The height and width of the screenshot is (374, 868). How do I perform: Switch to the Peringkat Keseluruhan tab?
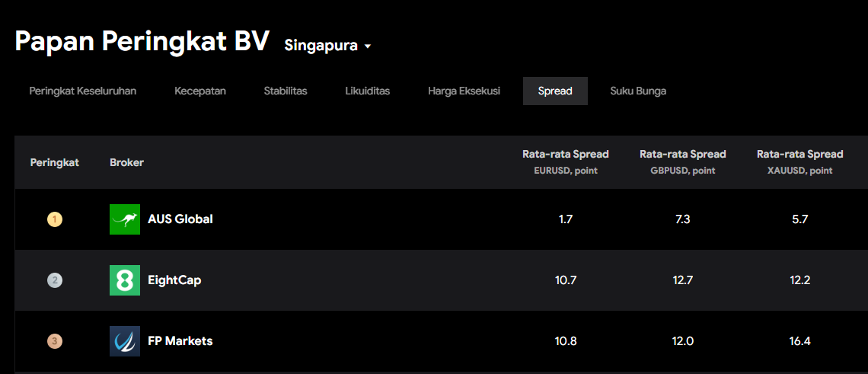pyautogui.click(x=83, y=91)
